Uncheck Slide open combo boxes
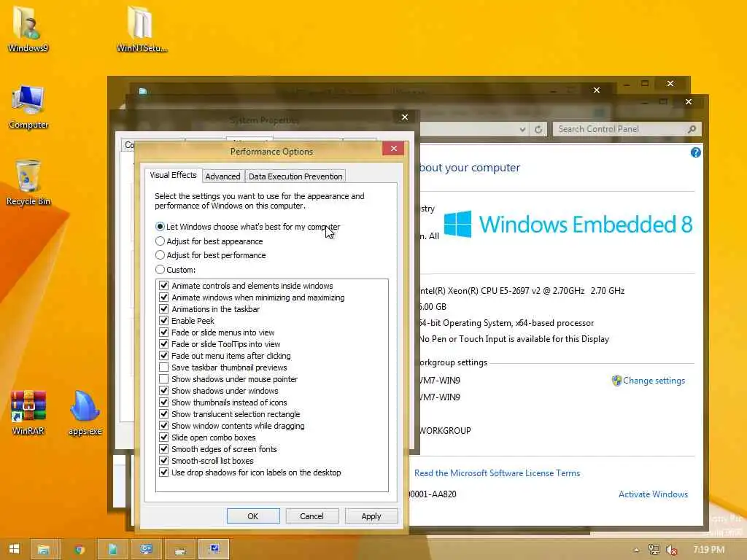Image resolution: width=747 pixels, height=560 pixels. click(164, 437)
